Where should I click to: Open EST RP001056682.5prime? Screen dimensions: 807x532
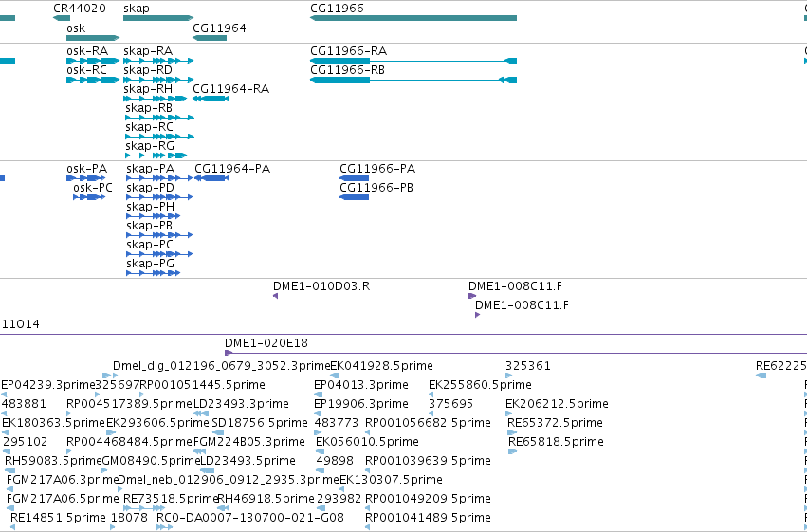(368, 432)
